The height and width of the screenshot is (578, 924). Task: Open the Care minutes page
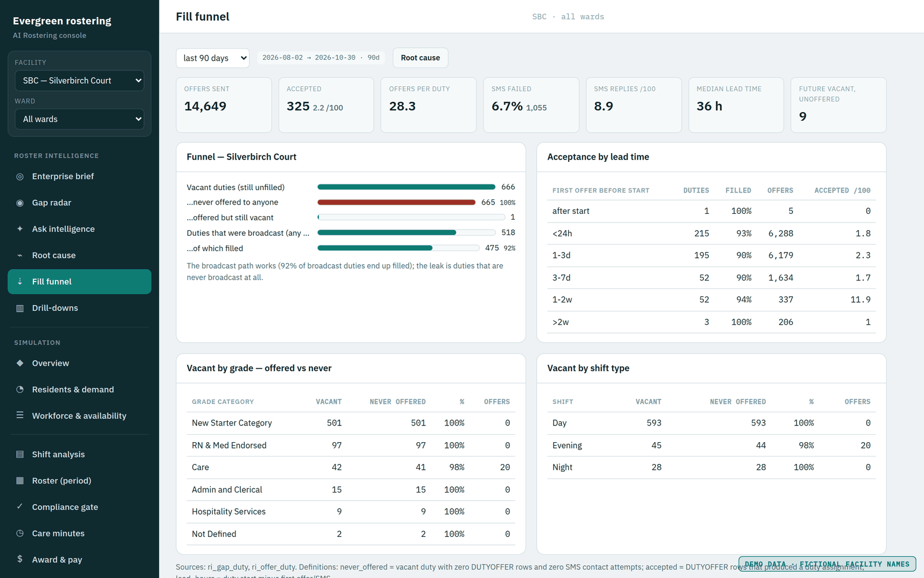[x=80, y=533]
